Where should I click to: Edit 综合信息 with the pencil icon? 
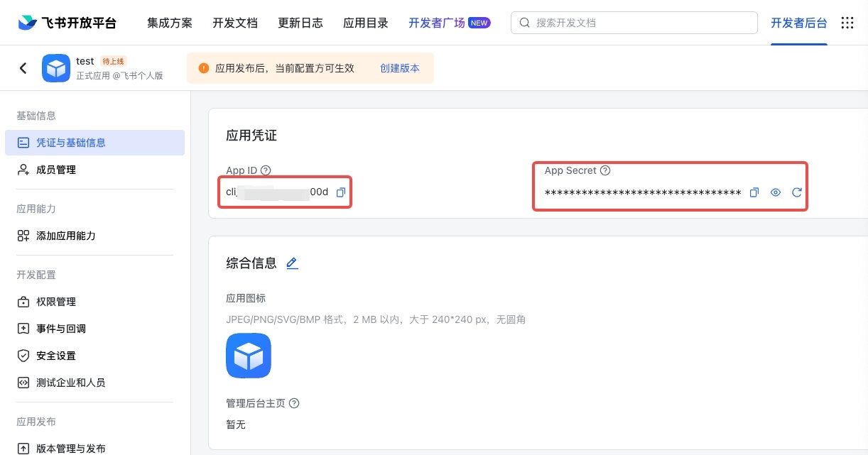click(x=292, y=263)
